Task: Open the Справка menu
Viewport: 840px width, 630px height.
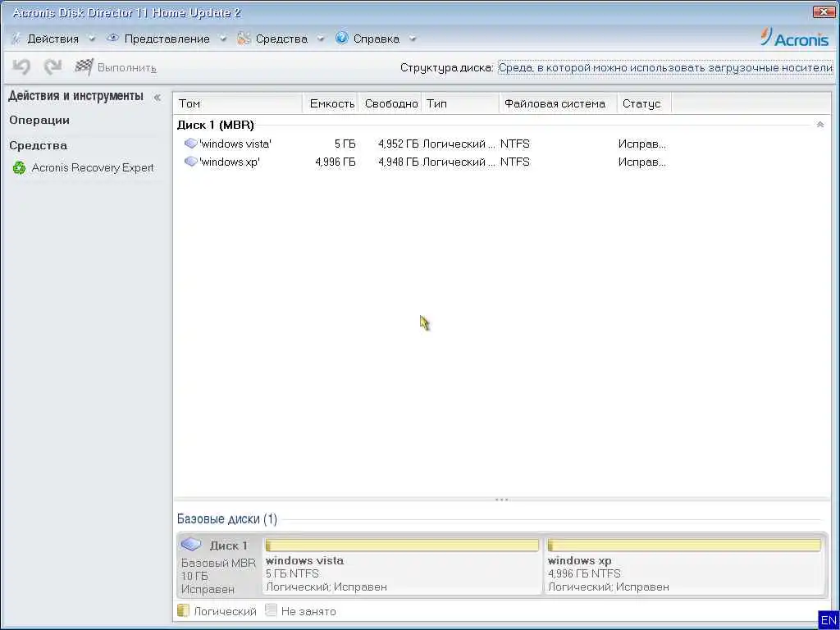Action: tap(376, 39)
